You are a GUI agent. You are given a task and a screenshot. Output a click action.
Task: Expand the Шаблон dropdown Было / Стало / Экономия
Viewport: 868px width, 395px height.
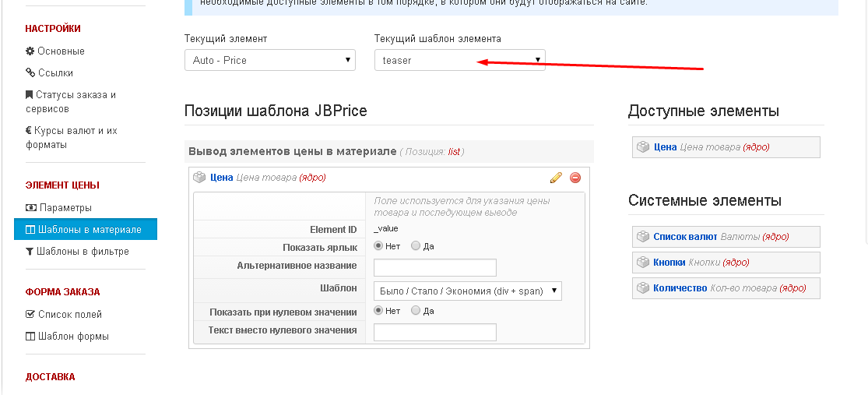coord(467,291)
